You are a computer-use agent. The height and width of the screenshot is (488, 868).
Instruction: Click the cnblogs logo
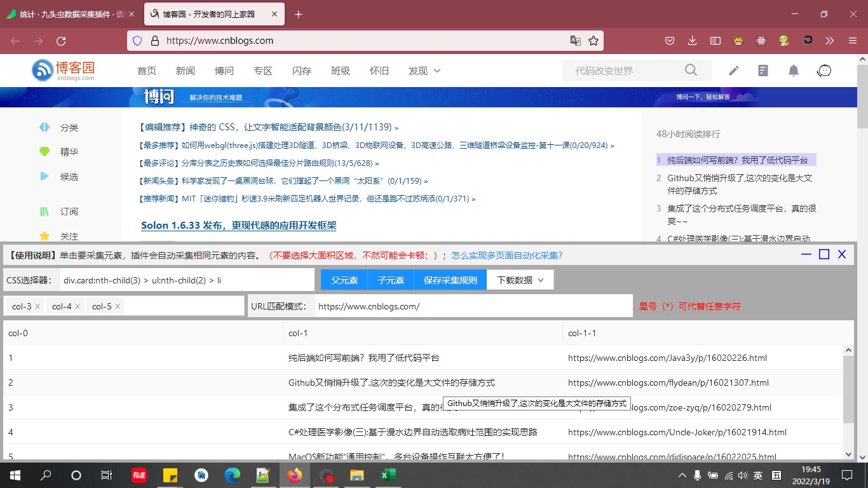64,70
